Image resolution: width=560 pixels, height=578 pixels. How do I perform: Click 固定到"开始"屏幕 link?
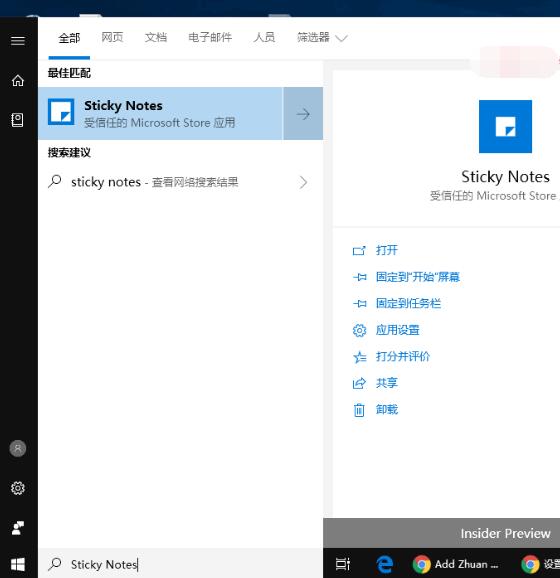418,276
